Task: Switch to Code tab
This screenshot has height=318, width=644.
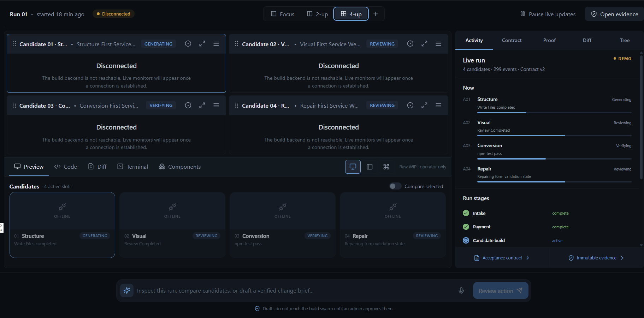Action: point(65,167)
